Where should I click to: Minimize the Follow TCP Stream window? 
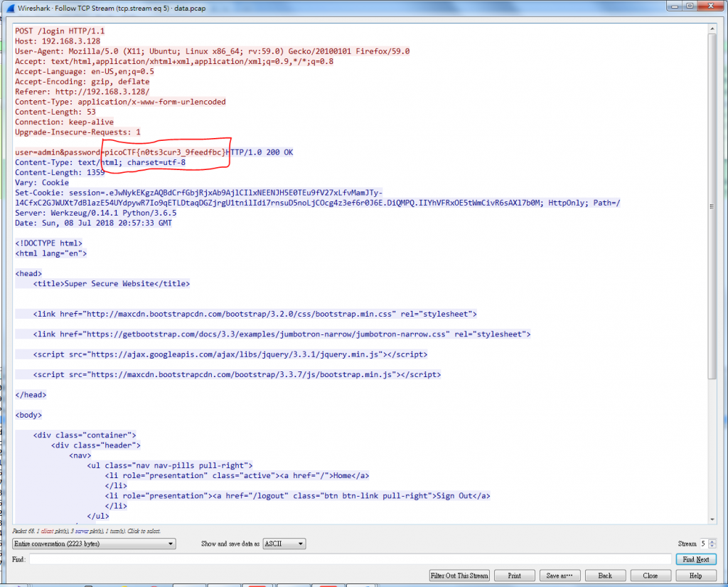tap(674, 6)
